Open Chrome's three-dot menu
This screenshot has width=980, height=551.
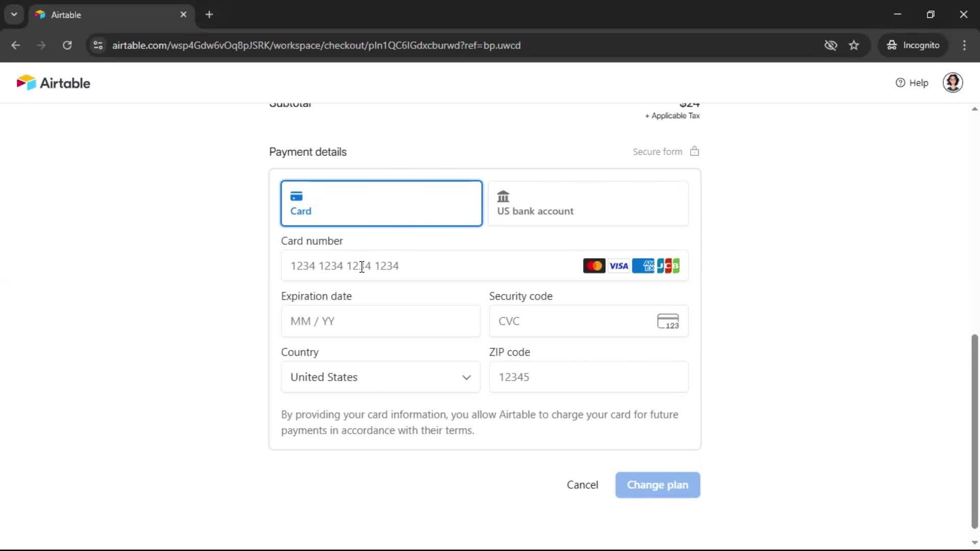(x=964, y=45)
